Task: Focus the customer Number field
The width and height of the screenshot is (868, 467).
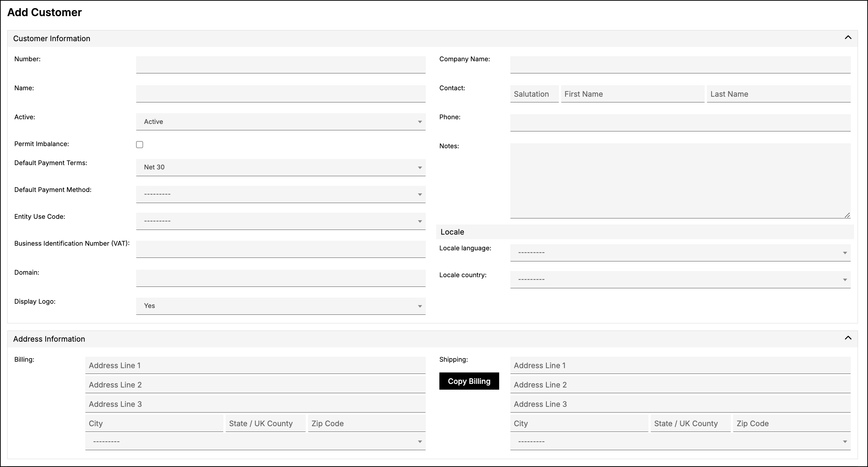Action: pyautogui.click(x=281, y=64)
